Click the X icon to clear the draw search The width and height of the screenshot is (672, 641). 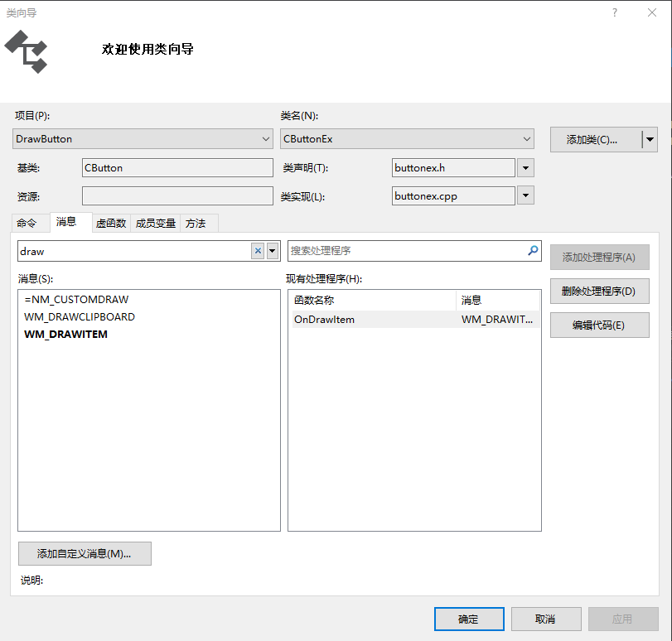point(257,250)
